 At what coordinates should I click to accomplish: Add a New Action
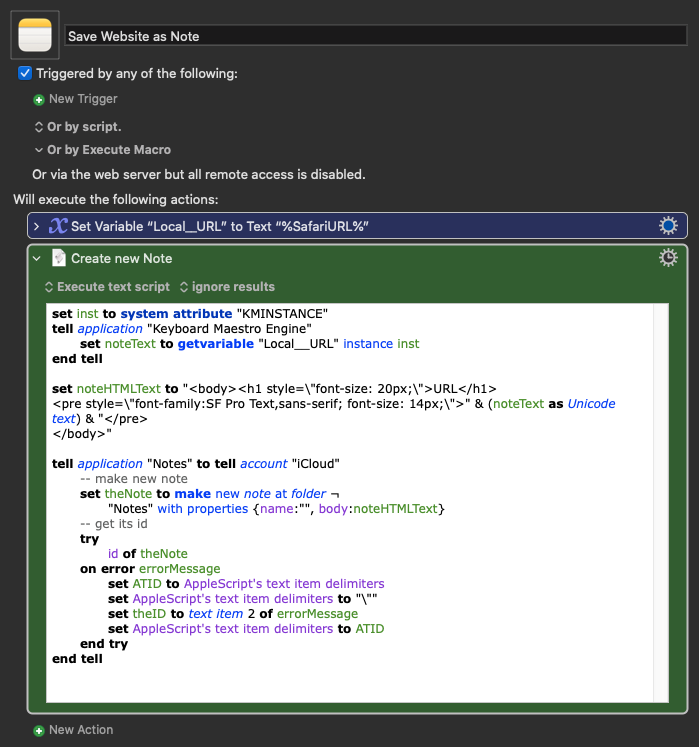point(81,730)
